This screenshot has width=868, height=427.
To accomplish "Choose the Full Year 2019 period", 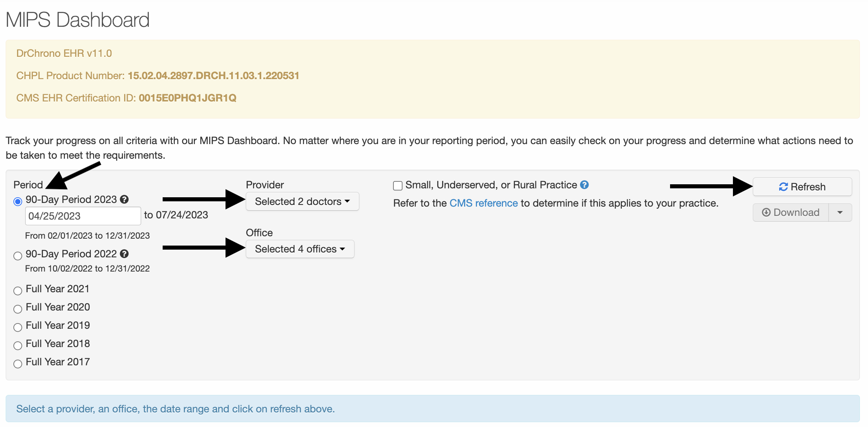I will [x=18, y=327].
